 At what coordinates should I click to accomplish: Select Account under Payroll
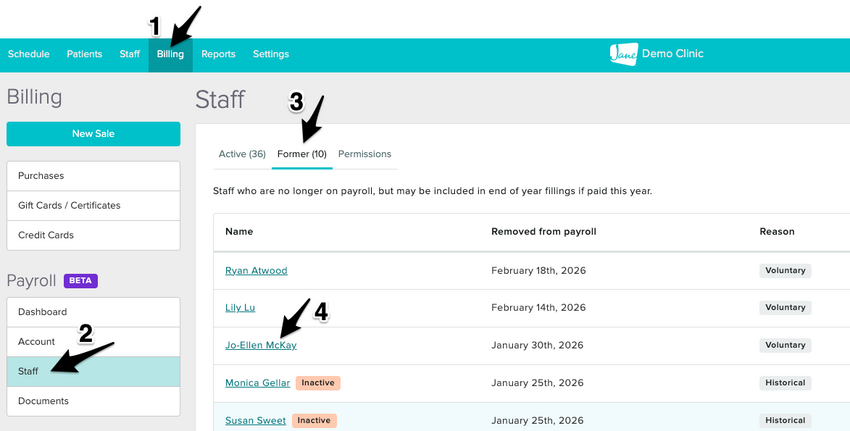tap(93, 342)
